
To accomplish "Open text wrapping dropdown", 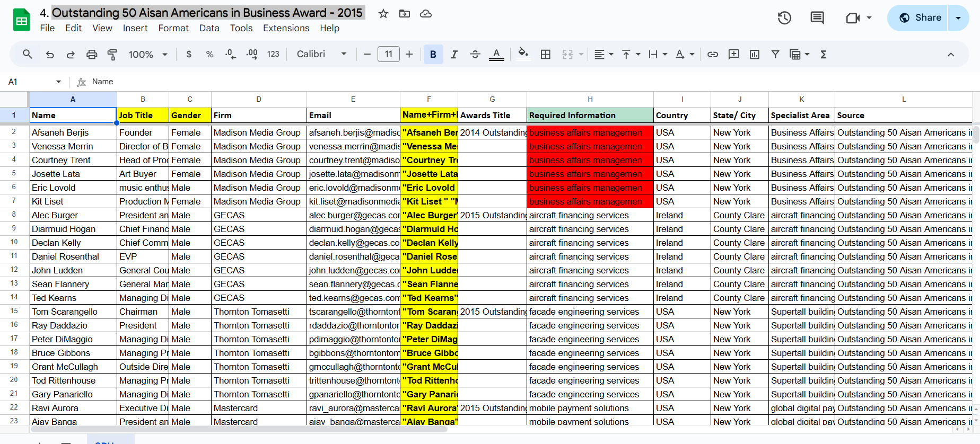I will [658, 54].
